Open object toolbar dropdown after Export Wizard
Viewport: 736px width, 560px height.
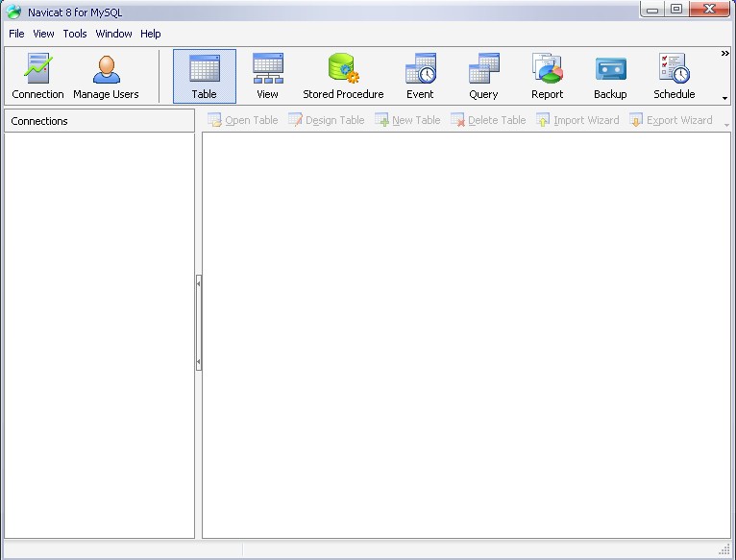[x=726, y=125]
